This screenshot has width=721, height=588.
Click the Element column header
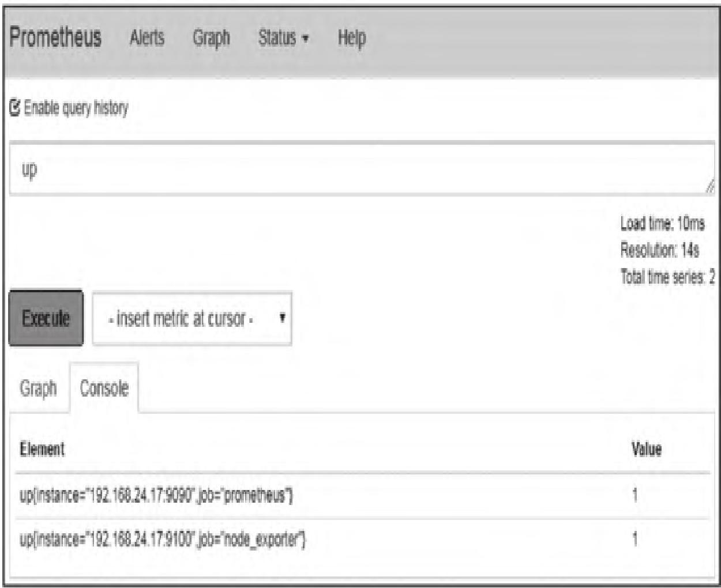click(42, 449)
